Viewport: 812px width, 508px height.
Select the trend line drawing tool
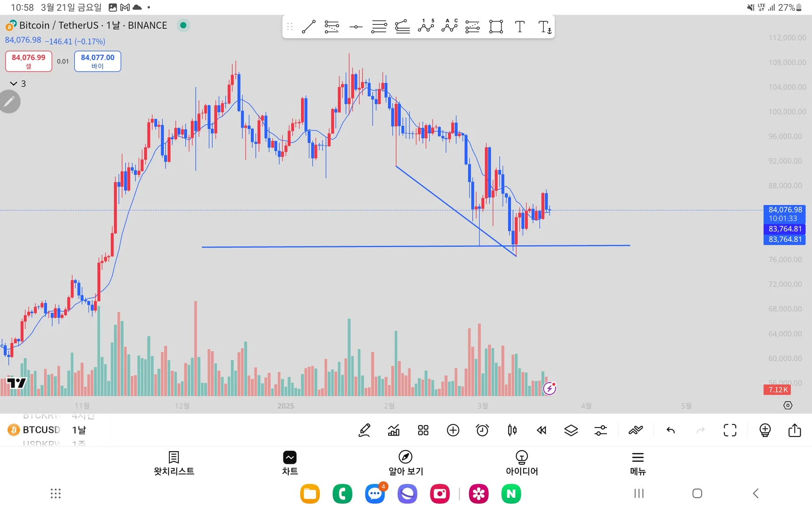coord(309,27)
